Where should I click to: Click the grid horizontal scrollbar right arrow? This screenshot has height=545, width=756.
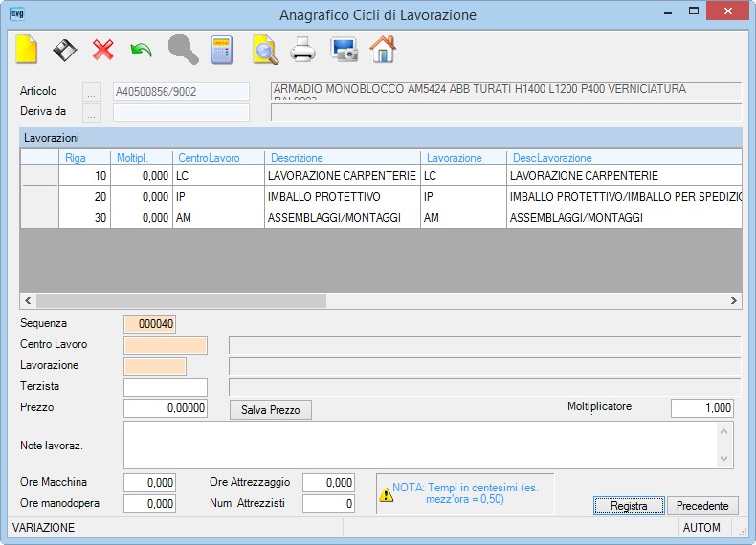[733, 300]
